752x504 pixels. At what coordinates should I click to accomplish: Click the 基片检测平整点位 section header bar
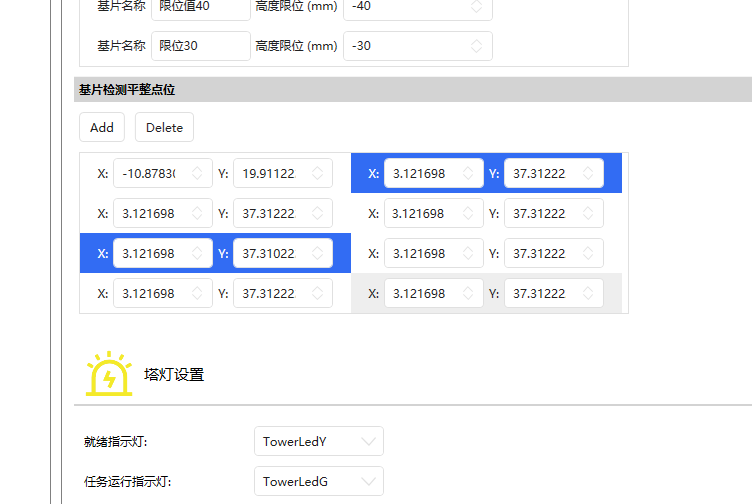click(x=400, y=90)
